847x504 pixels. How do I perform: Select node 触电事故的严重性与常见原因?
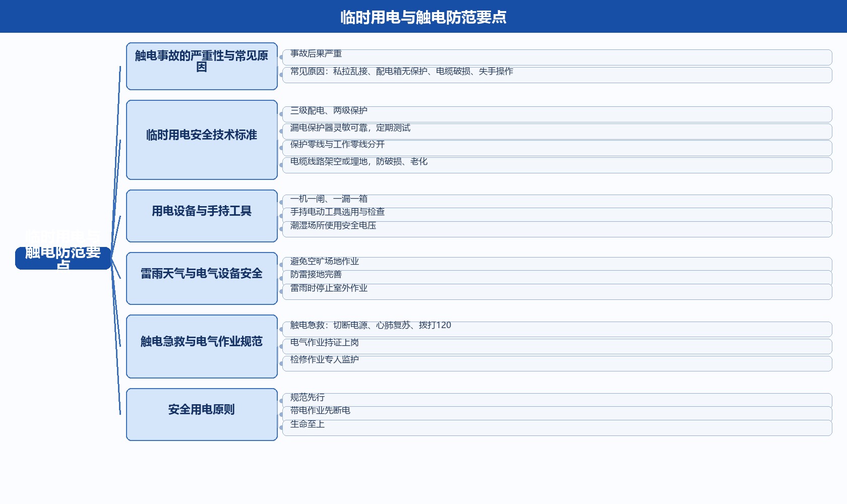point(202,66)
